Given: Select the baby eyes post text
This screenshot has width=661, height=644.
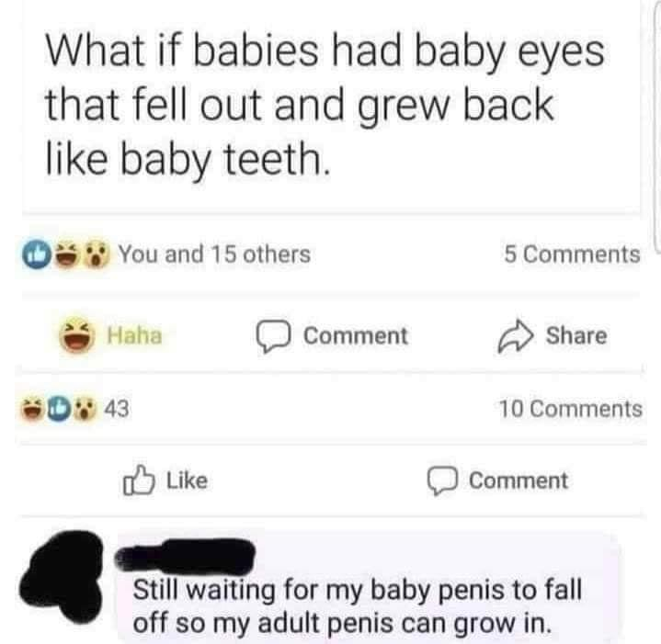Looking at the screenshot, I should (325, 106).
